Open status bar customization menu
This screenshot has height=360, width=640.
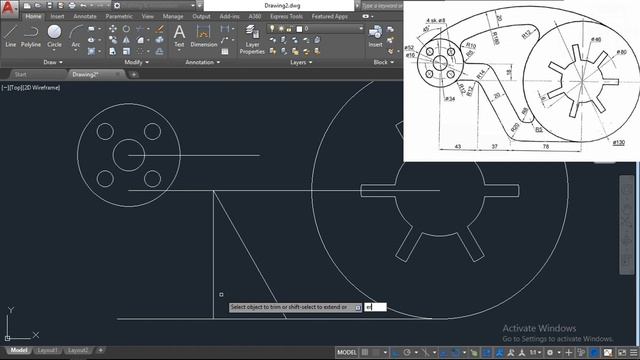click(x=633, y=352)
